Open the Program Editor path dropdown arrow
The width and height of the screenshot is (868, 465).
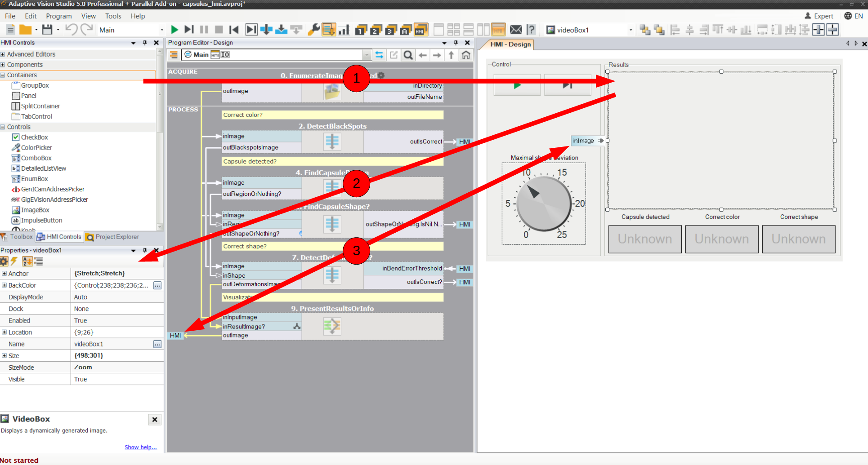coord(367,55)
